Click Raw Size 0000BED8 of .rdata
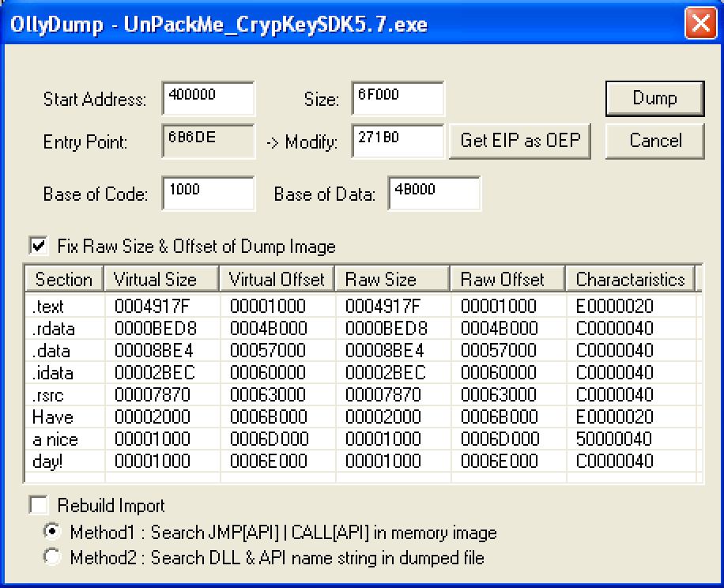Viewport: 724px width, 588px height. click(x=386, y=328)
